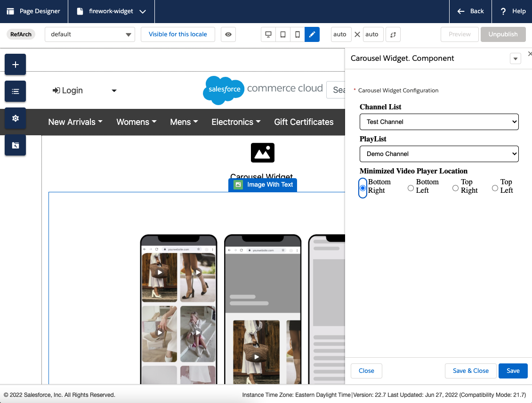Open the Electronics navigation menu
The width and height of the screenshot is (532, 403).
click(x=236, y=122)
